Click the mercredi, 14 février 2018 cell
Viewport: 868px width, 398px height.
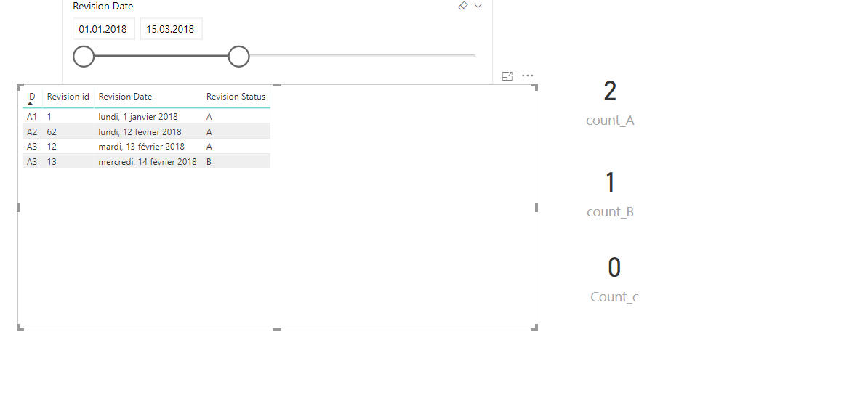(148, 161)
